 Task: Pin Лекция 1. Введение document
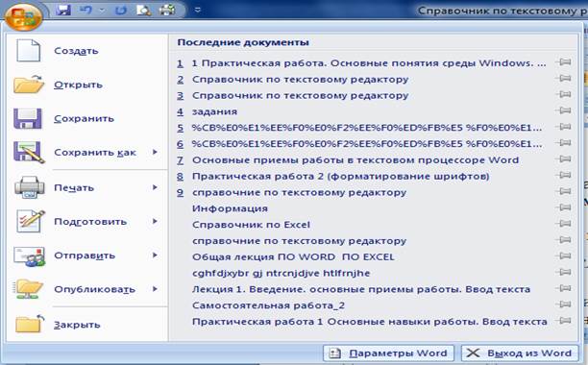click(564, 288)
